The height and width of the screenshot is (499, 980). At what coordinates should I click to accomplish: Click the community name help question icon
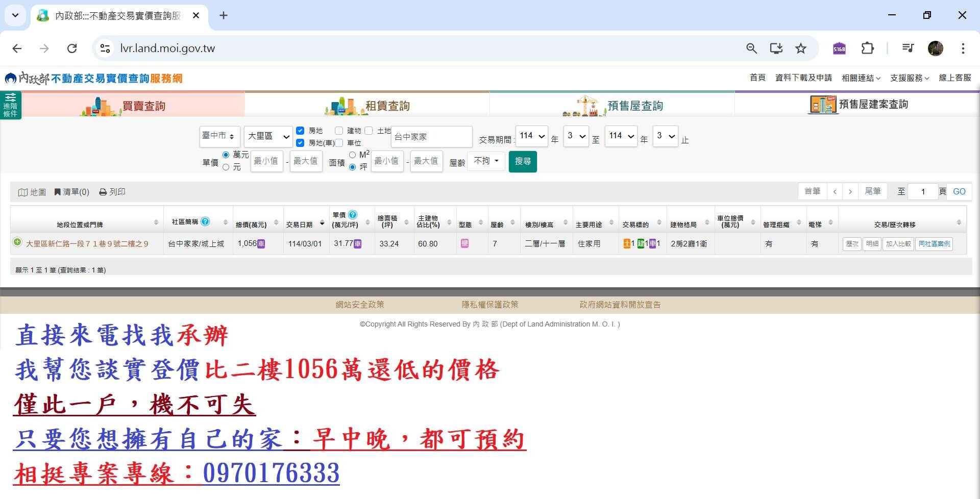coord(205,221)
